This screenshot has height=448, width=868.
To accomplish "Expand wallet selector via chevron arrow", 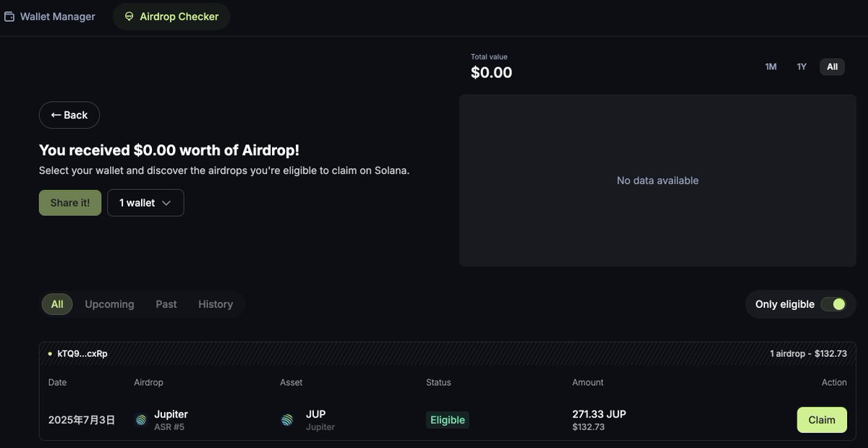I will [x=166, y=203].
